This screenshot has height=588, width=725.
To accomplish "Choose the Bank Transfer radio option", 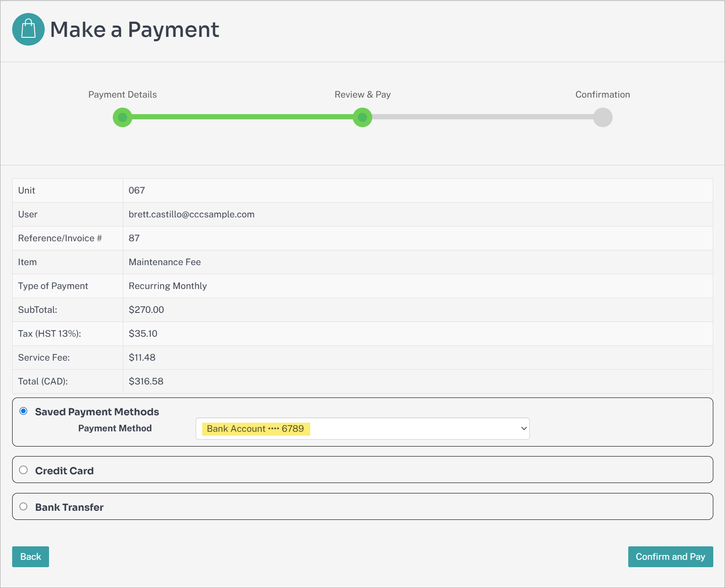I will tap(23, 506).
